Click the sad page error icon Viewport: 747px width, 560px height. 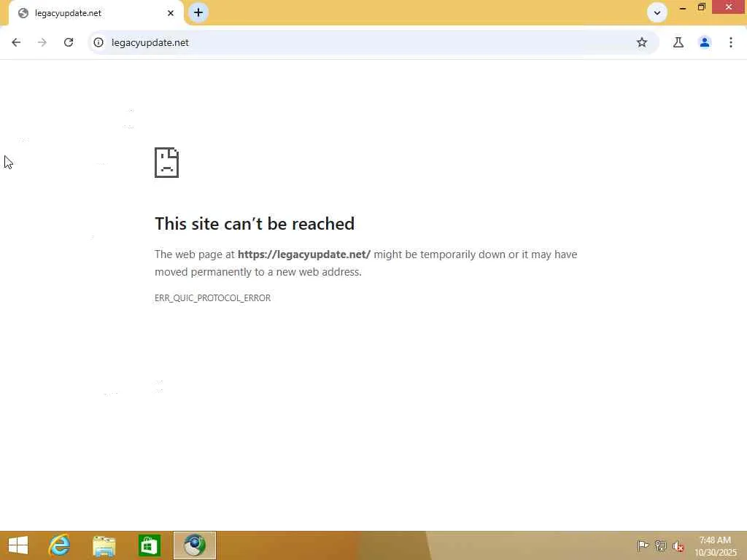(x=167, y=163)
